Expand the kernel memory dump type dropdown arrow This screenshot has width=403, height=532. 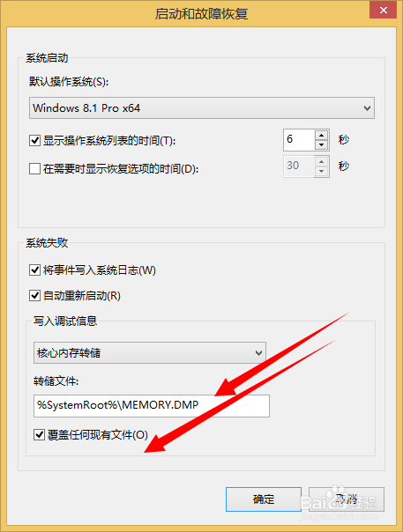[x=258, y=353]
